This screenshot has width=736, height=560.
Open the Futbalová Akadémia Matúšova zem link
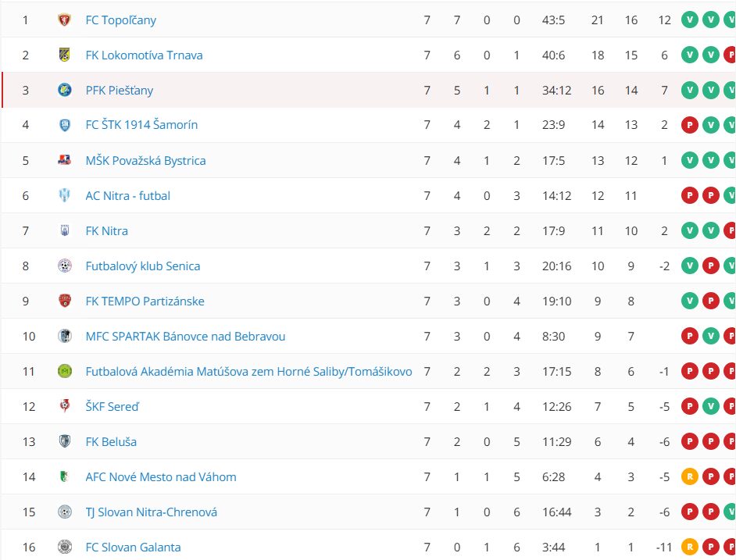coord(248,371)
